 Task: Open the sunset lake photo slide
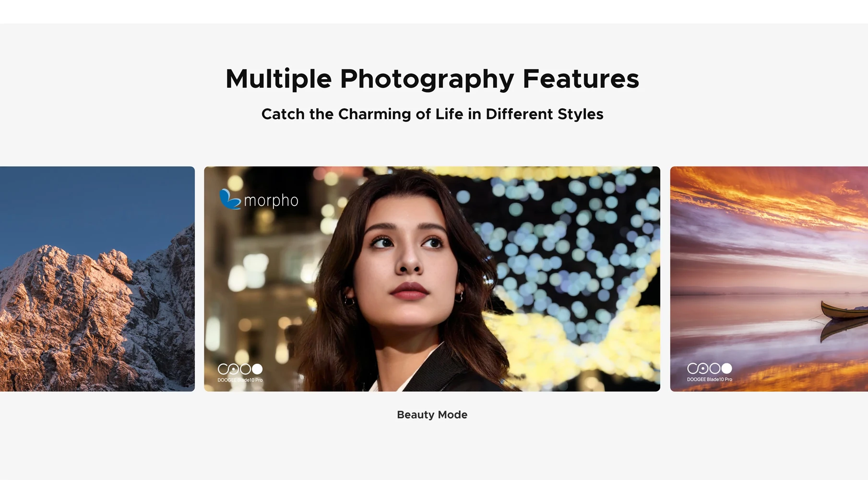tap(769, 279)
